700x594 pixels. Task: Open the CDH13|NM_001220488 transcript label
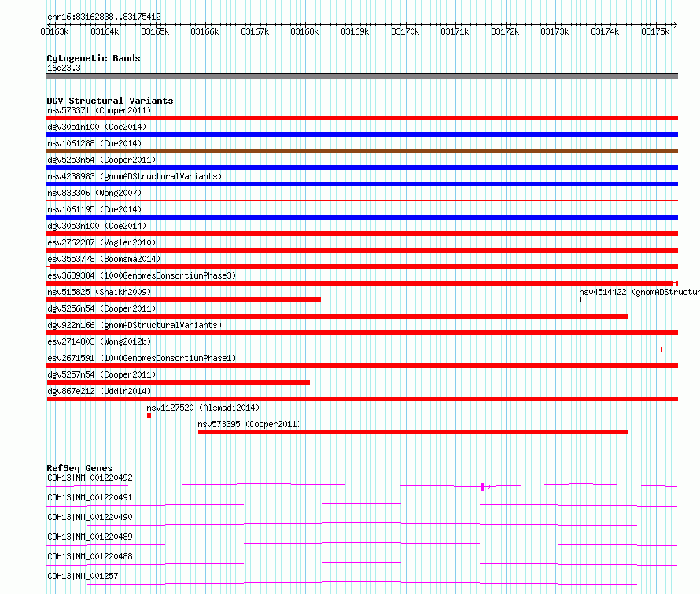point(90,556)
